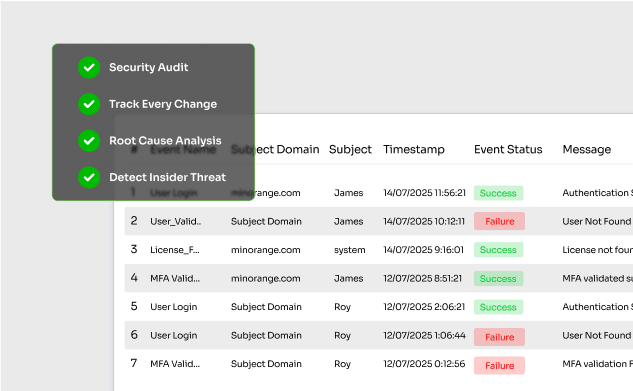
Task: Click the Success badge in row 1
Action: click(499, 193)
